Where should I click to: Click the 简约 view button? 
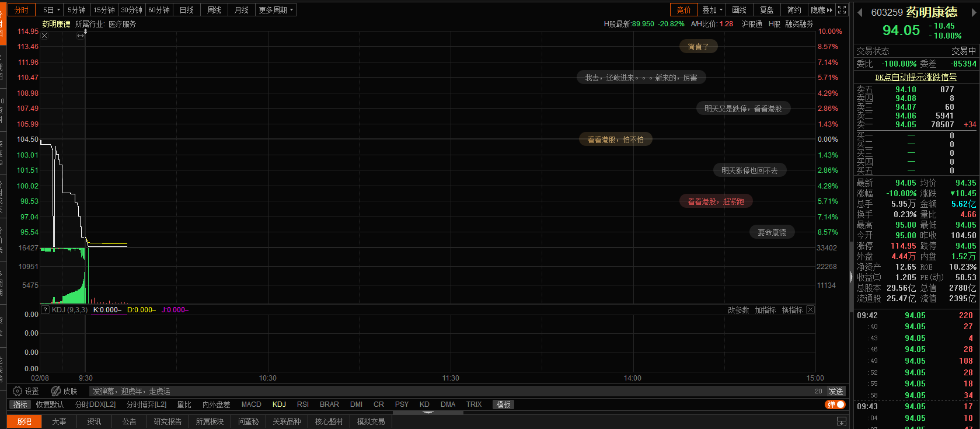(x=794, y=10)
